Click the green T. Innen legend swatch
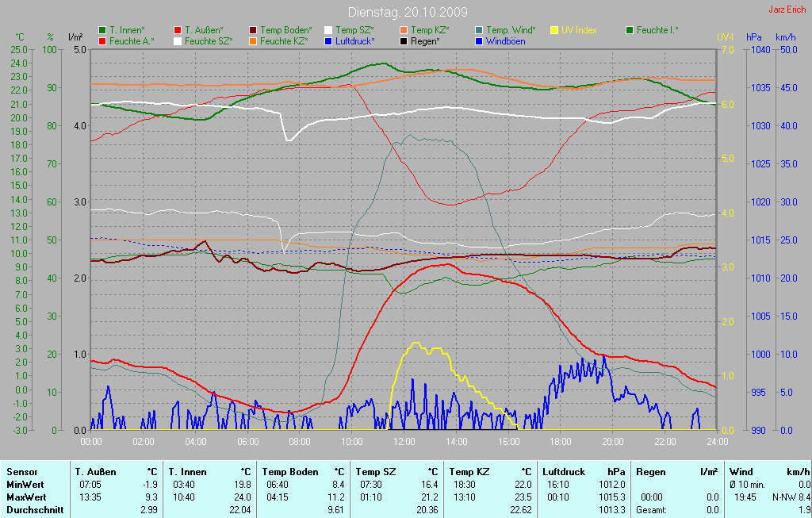 click(x=102, y=30)
